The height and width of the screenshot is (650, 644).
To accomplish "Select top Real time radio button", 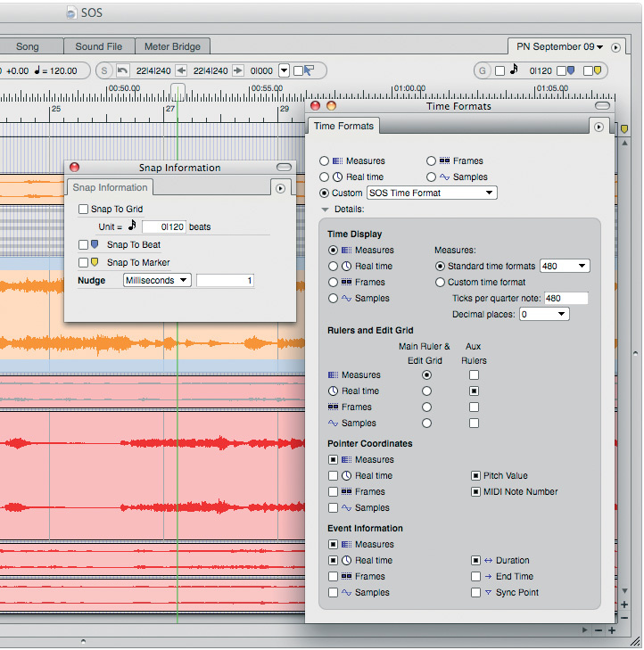I will (x=324, y=177).
